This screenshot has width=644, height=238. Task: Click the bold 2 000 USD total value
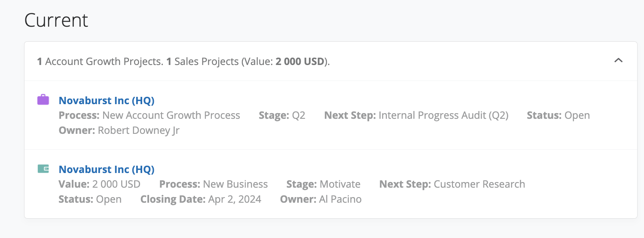click(x=299, y=62)
